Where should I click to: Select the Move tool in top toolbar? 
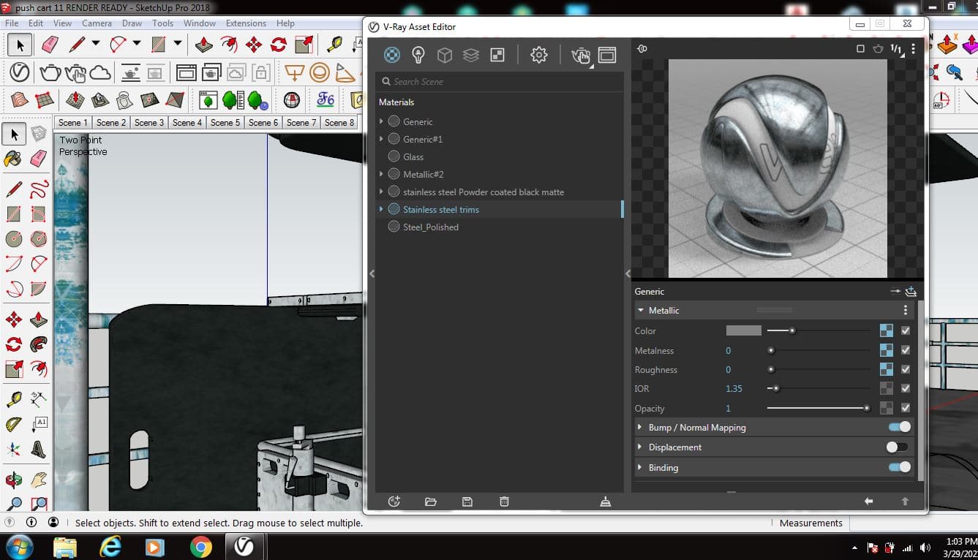click(x=254, y=45)
